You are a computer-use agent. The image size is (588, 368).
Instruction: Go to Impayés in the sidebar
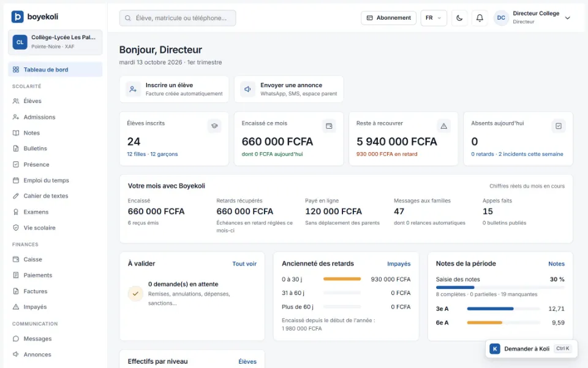(55, 307)
